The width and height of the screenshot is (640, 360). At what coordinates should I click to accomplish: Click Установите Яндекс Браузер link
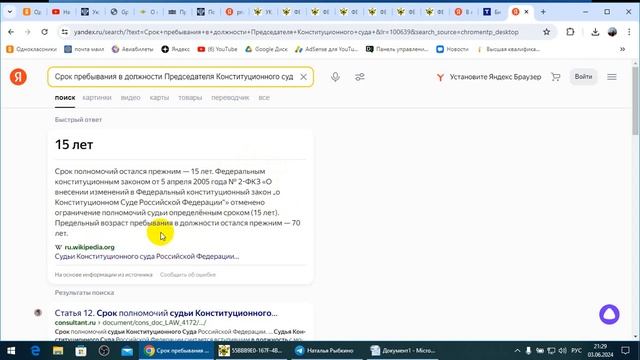tap(489, 77)
